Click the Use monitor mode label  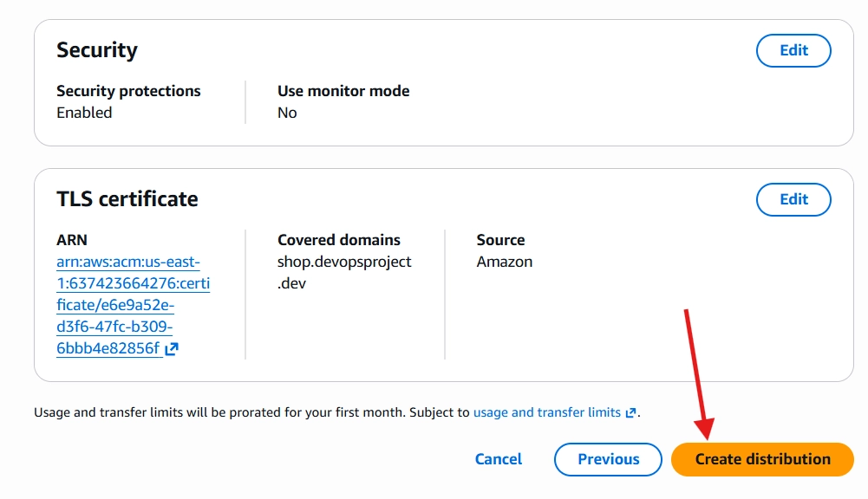point(343,91)
